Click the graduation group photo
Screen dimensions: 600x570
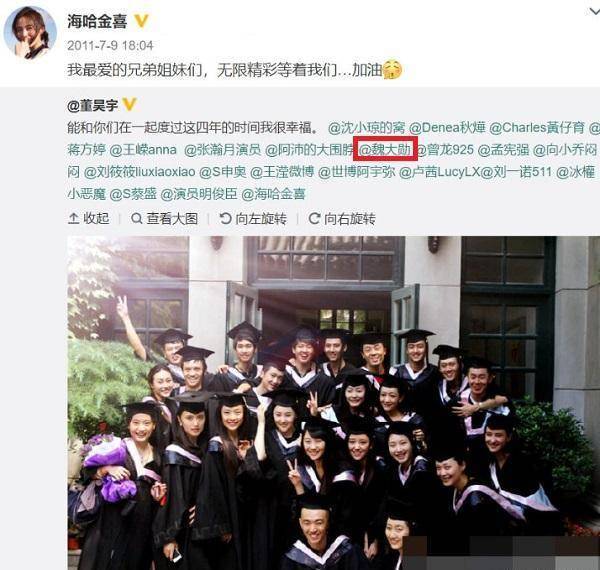click(x=334, y=403)
